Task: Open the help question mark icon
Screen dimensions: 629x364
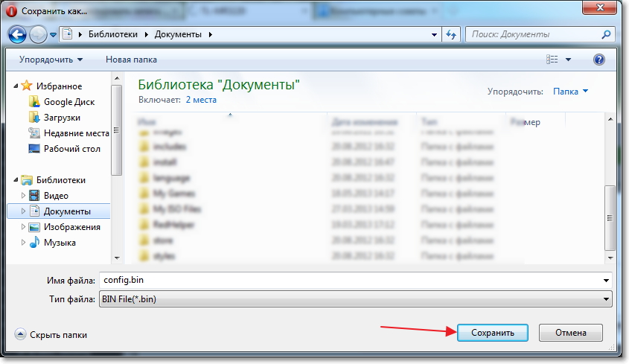Action: coord(599,60)
